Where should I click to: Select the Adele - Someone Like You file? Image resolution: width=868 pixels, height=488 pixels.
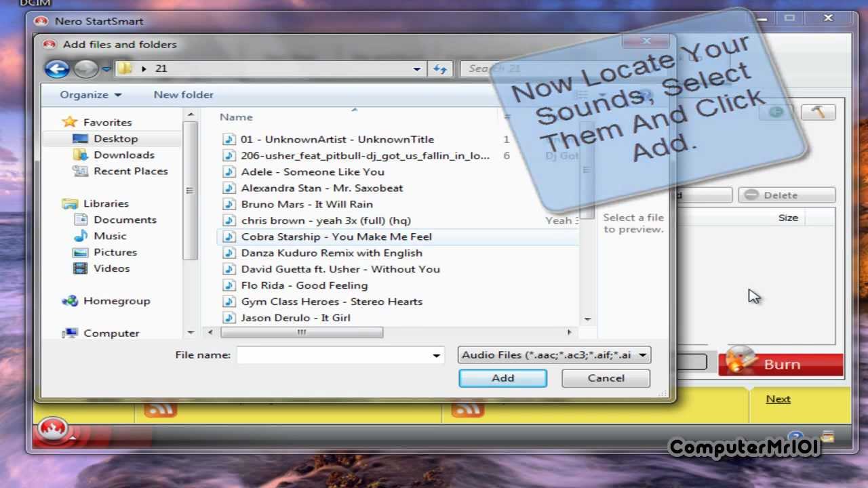(313, 171)
